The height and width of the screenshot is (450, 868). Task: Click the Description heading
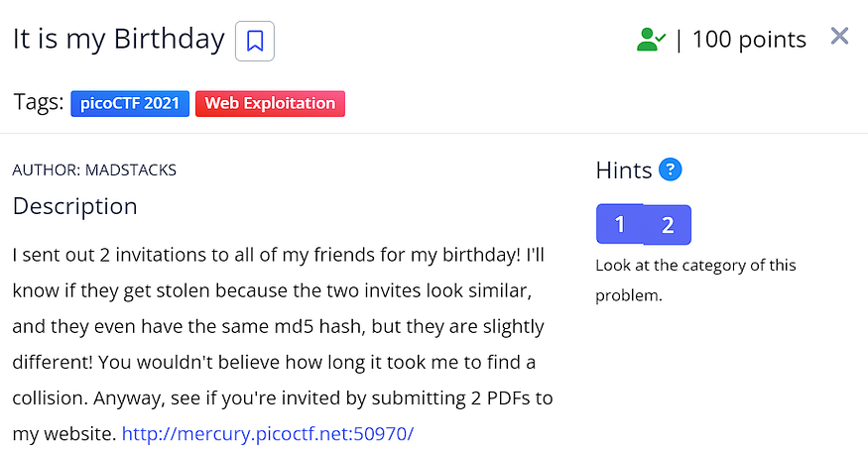coord(74,206)
